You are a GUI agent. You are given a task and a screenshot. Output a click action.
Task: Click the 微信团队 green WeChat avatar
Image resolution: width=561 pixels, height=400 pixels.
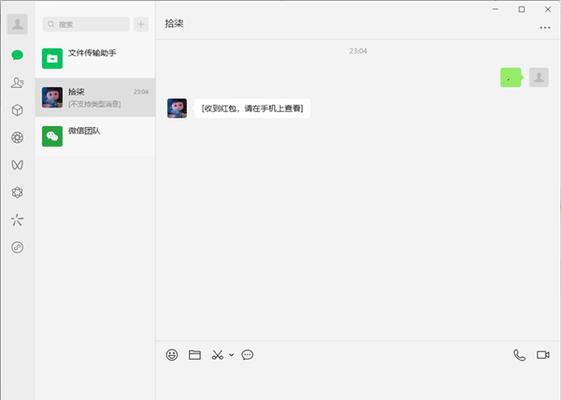click(52, 136)
